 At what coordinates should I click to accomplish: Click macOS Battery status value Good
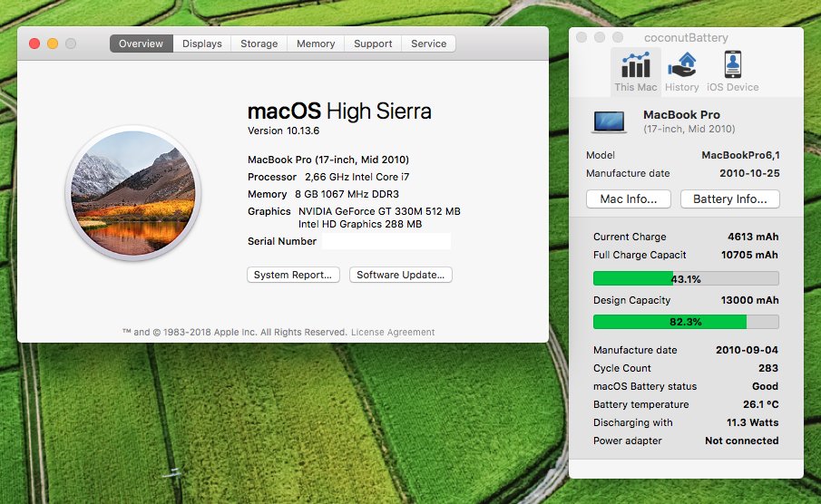(x=765, y=386)
